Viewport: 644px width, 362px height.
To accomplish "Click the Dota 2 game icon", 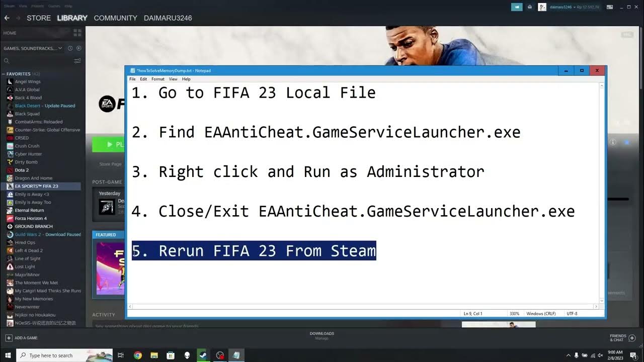I will (x=10, y=170).
